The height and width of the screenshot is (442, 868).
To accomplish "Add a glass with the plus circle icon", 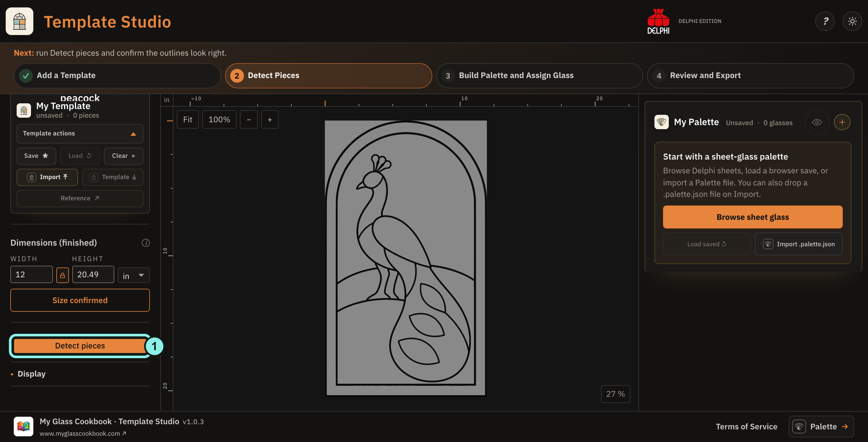I will [x=842, y=122].
